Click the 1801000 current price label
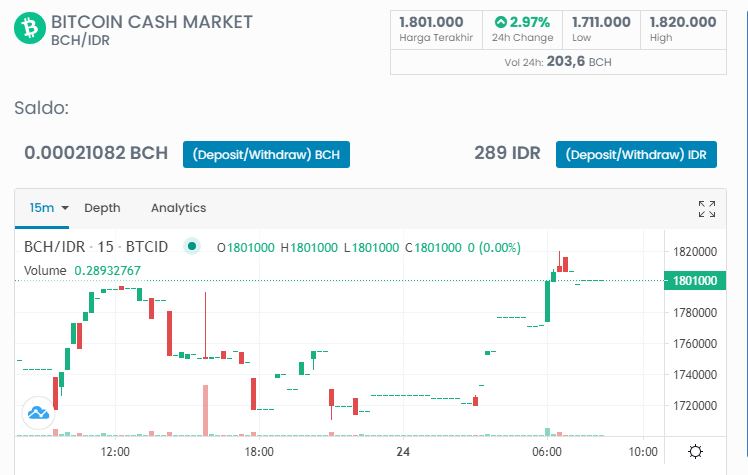Image resolution: width=748 pixels, height=475 pixels. pos(695,280)
